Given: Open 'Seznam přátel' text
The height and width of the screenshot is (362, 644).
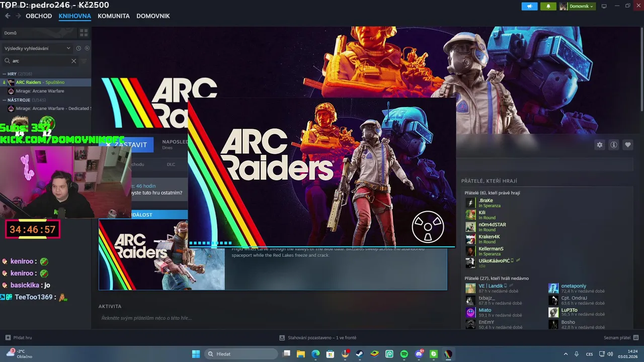Looking at the screenshot, I should click(617, 337).
